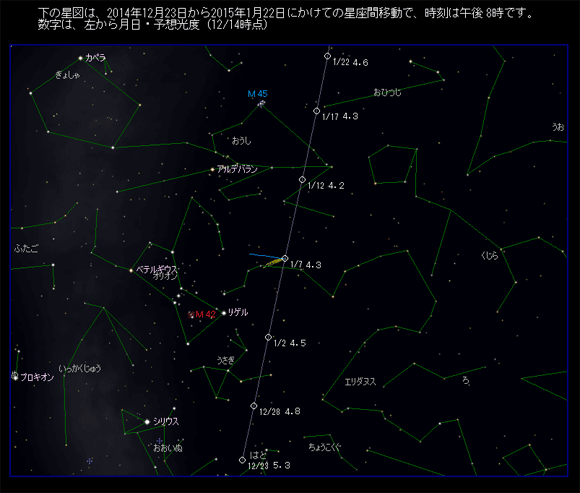Select the '1/7 4.3' date label
The height and width of the screenshot is (493, 580).
tap(306, 265)
